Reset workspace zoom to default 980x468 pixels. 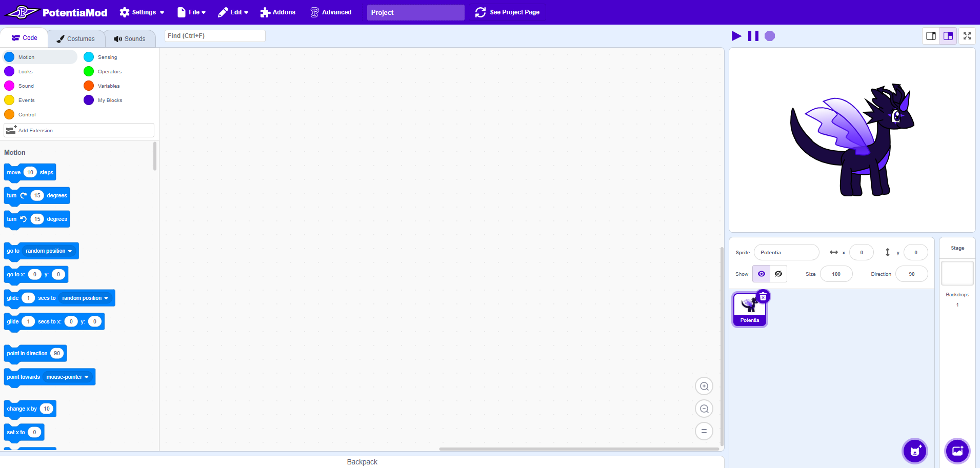point(704,431)
